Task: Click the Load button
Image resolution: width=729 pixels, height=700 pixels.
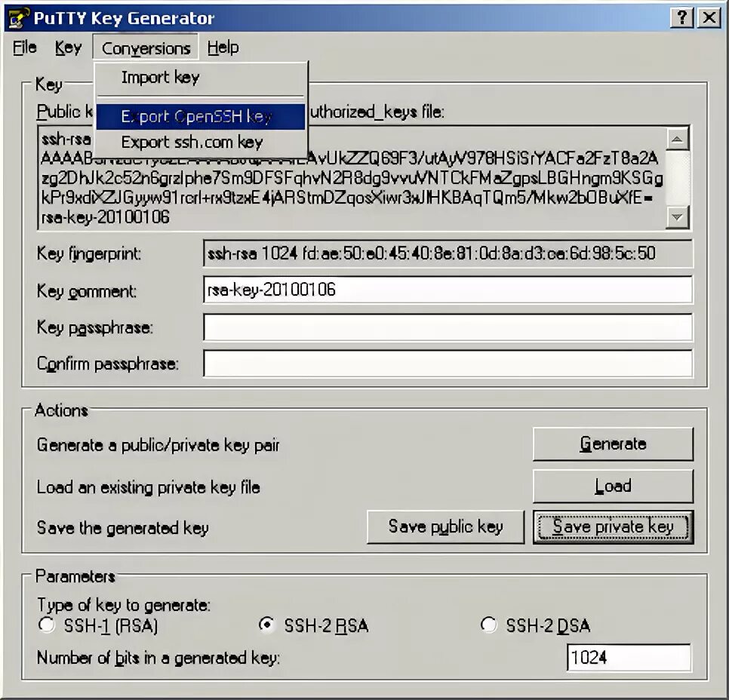Action: pos(614,487)
